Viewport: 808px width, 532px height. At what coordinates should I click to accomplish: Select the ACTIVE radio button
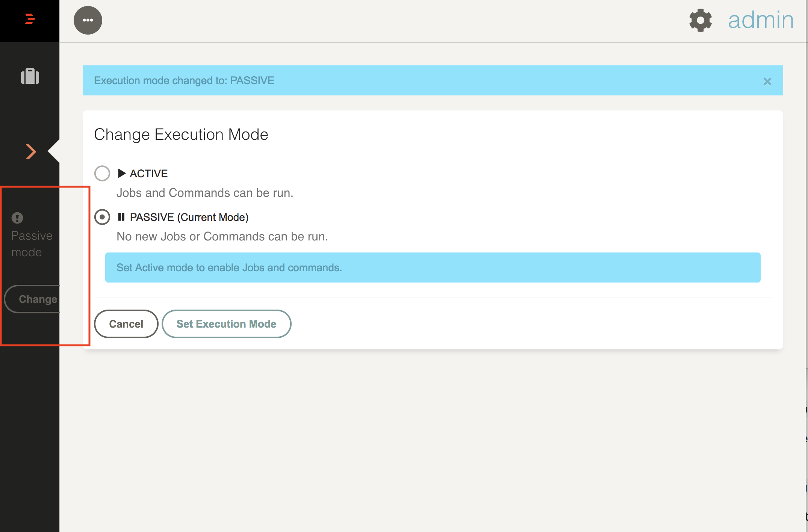coord(102,173)
